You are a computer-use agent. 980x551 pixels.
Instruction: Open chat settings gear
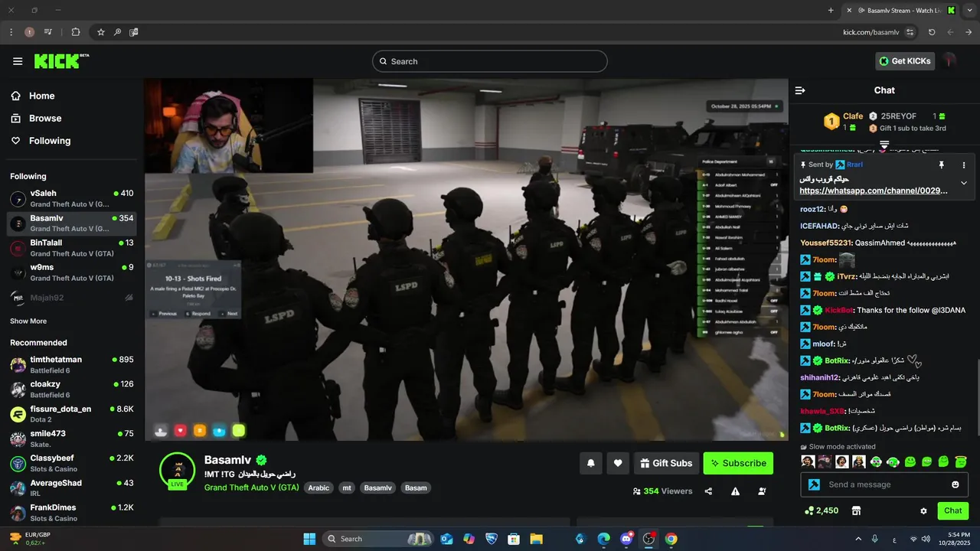click(923, 510)
